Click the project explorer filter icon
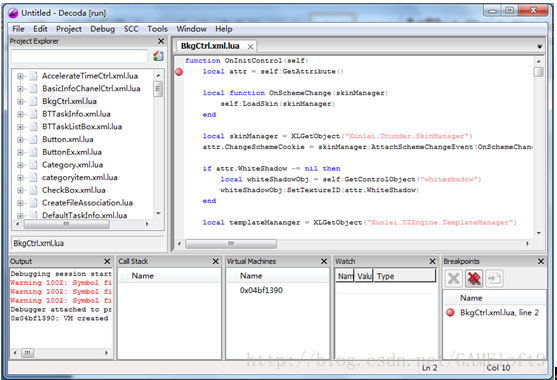The image size is (557, 380). 158,56
